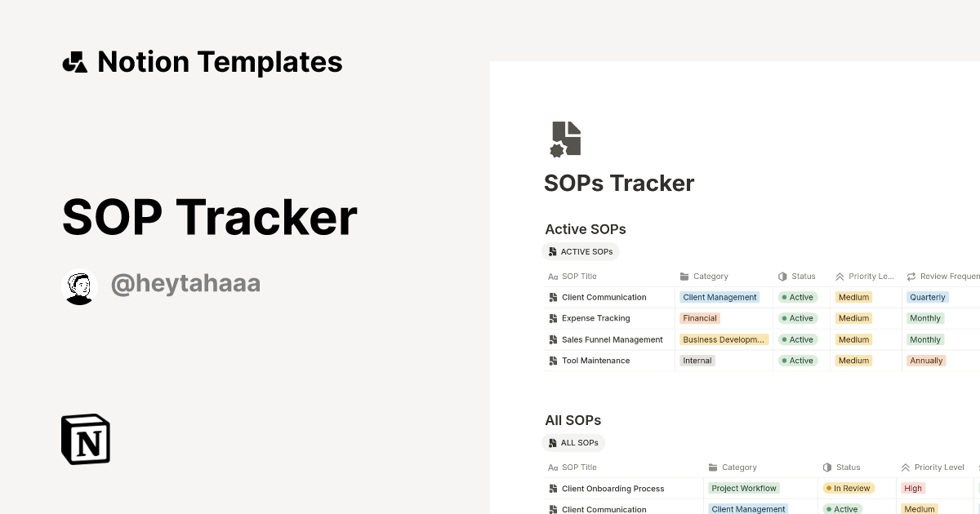Click the database icon beside ACTIVE SOPs
The image size is (980, 514).
pos(554,251)
